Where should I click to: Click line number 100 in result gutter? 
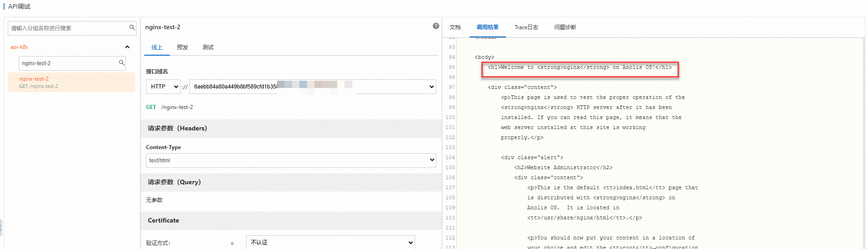[x=450, y=118]
